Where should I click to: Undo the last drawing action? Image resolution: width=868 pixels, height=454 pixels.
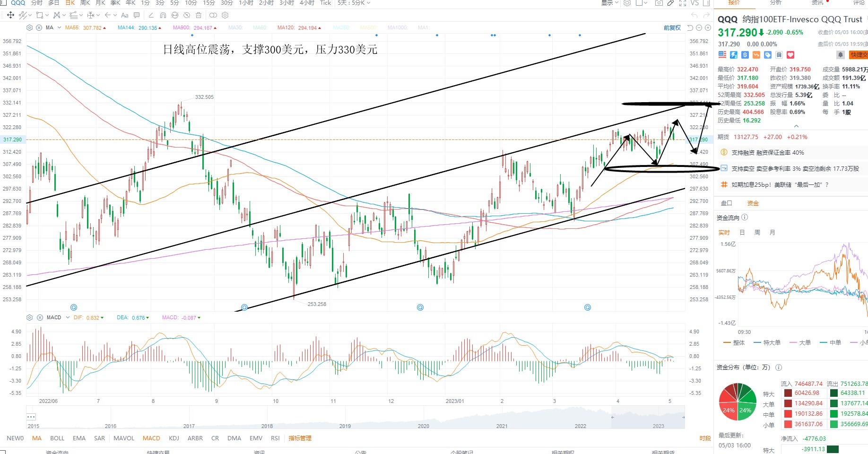coord(694,15)
